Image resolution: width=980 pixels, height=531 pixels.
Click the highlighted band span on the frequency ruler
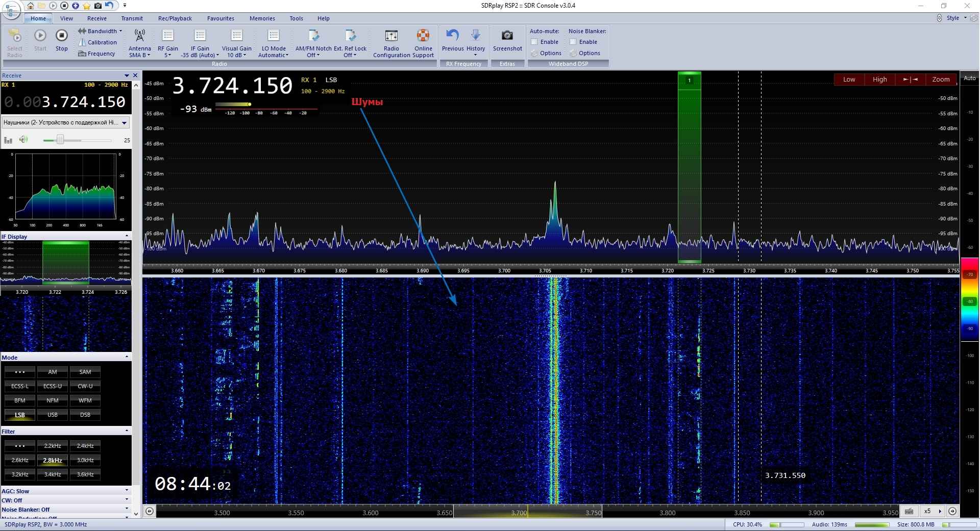click(527, 512)
